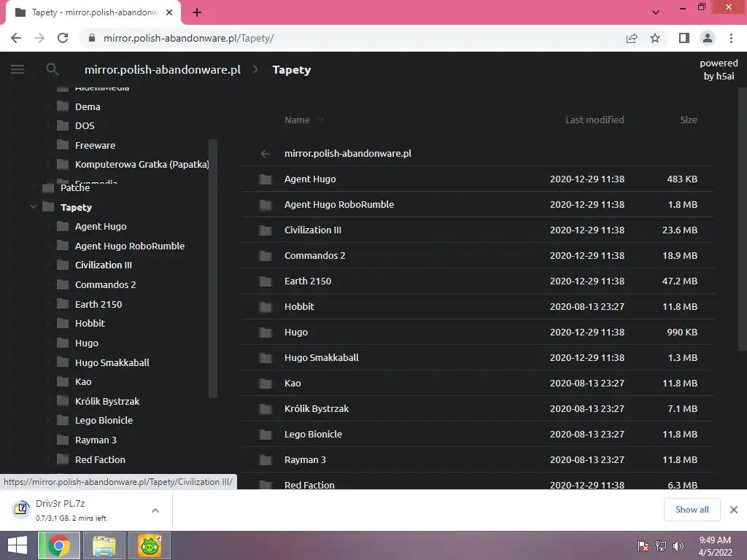This screenshot has height=560, width=747.
Task: Click the share page icon
Action: coord(632,38)
